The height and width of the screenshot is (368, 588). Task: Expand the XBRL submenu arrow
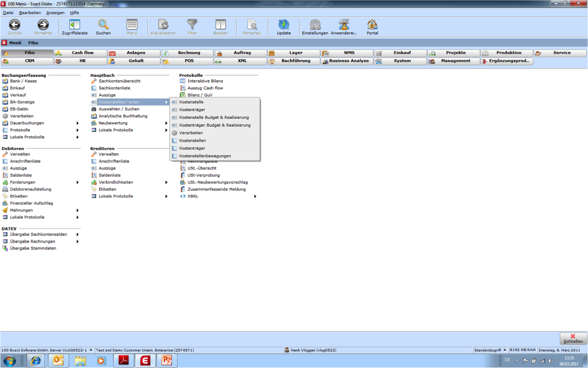[x=255, y=197]
